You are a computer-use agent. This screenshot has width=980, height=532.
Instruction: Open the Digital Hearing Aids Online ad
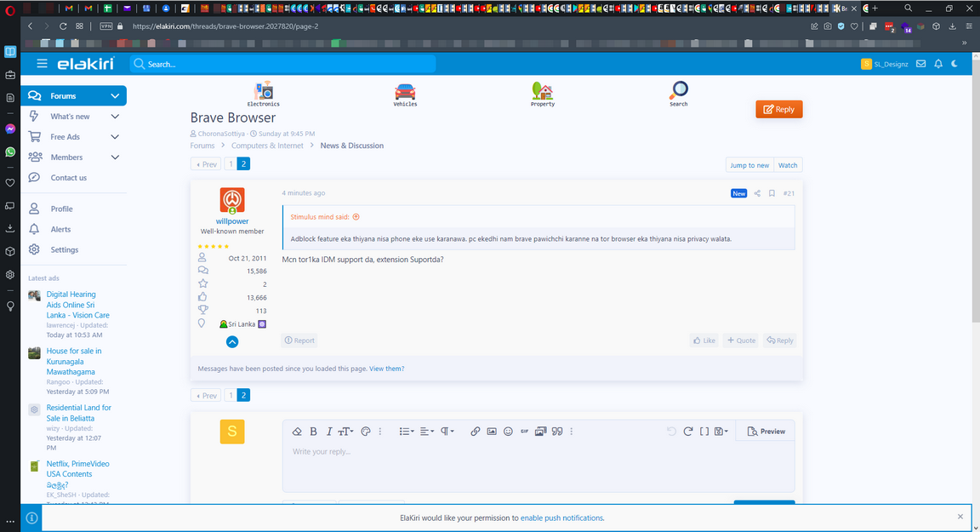[77, 305]
